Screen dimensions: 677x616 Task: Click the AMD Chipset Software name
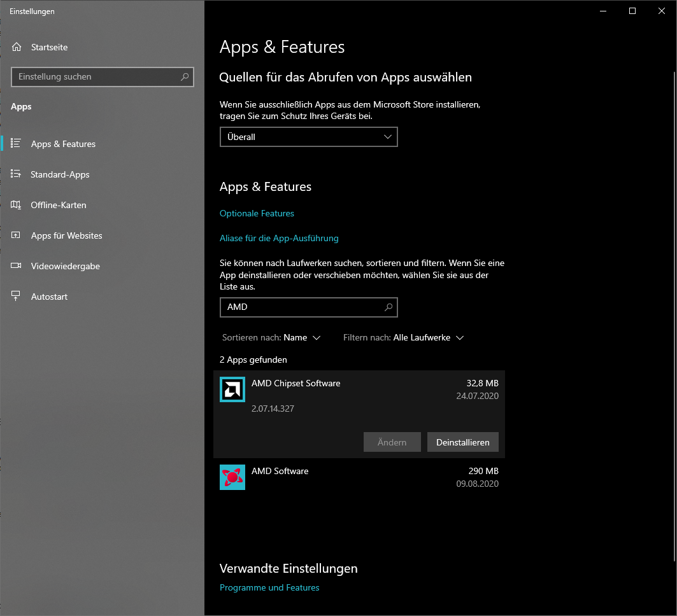(x=296, y=384)
